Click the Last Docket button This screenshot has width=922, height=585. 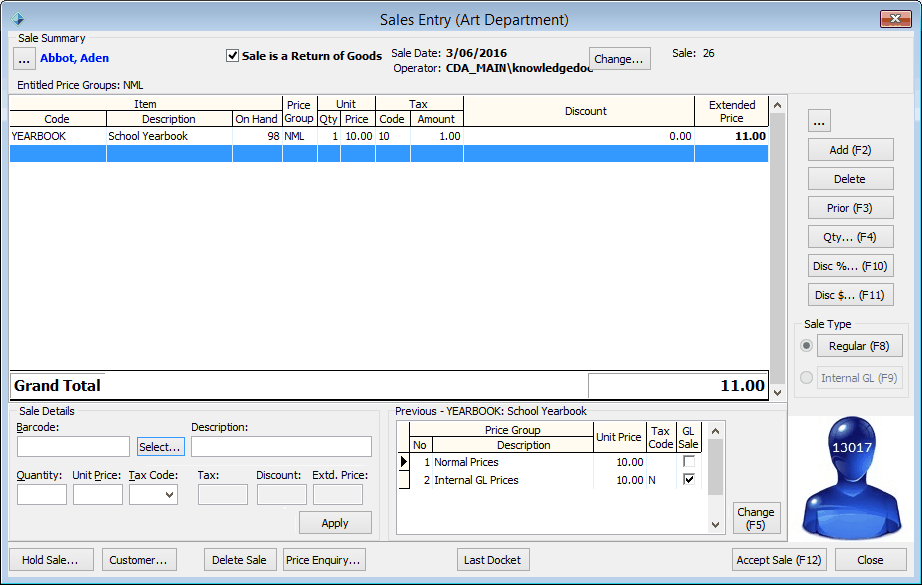(x=493, y=560)
